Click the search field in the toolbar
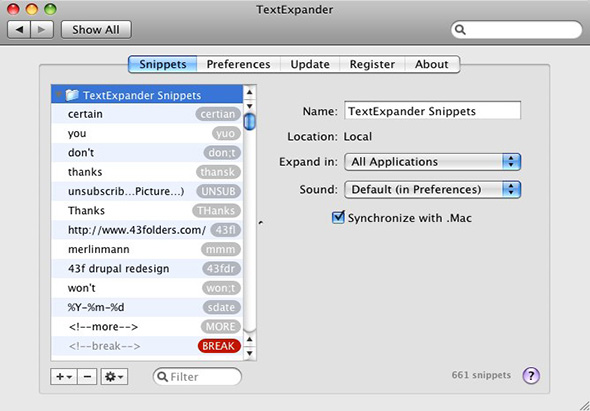Screen dimensions: 590x411 tap(516, 30)
